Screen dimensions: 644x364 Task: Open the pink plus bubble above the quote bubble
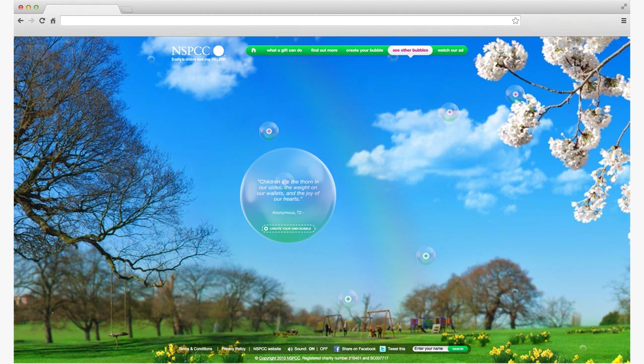click(x=269, y=131)
